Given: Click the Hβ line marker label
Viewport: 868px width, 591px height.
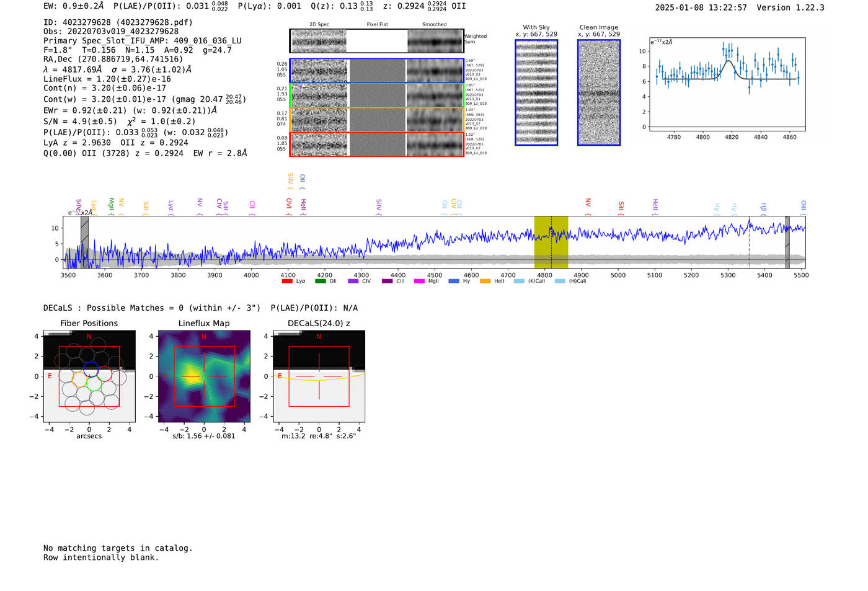Looking at the screenshot, I should [x=764, y=208].
